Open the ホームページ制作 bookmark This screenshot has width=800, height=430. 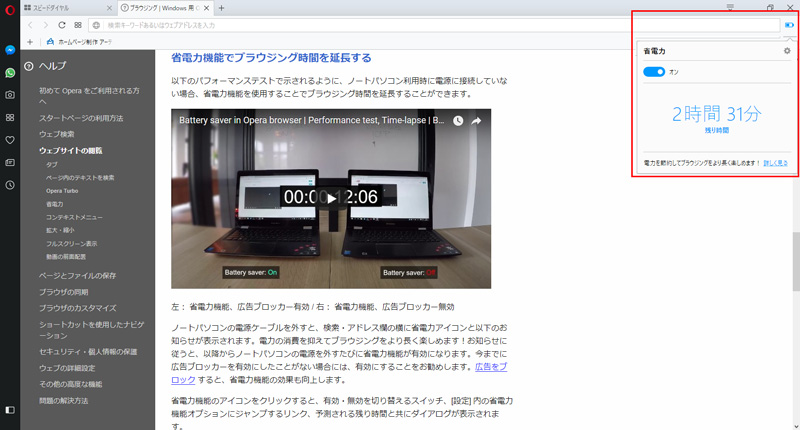[x=80, y=42]
